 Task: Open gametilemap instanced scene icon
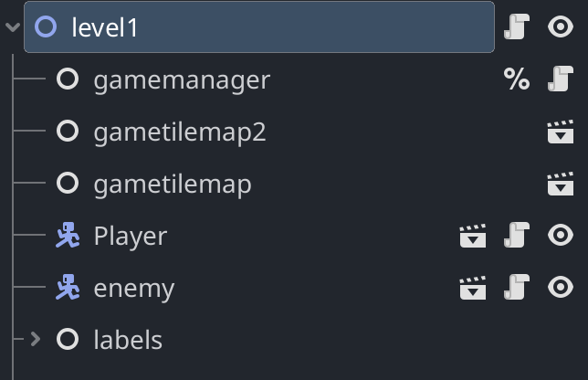tap(561, 184)
